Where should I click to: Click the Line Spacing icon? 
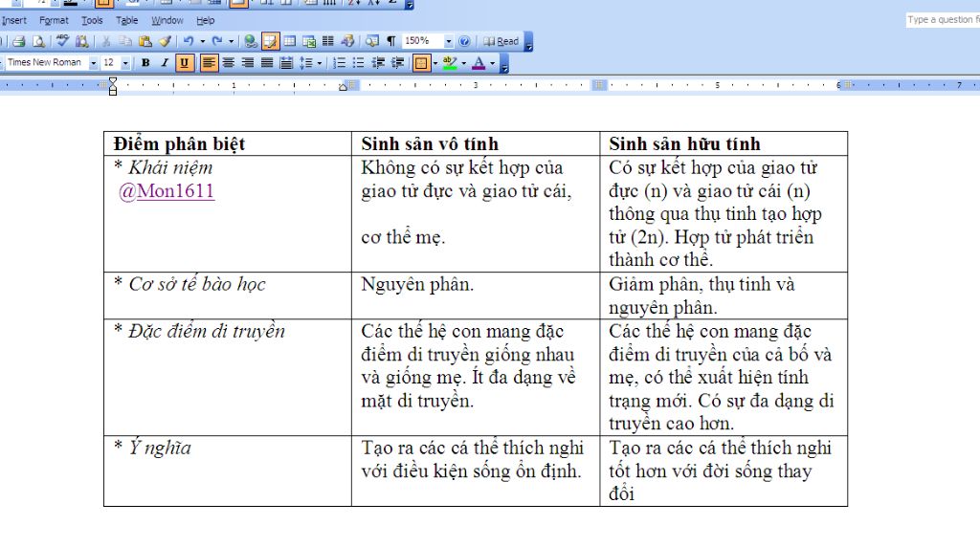tap(306, 62)
